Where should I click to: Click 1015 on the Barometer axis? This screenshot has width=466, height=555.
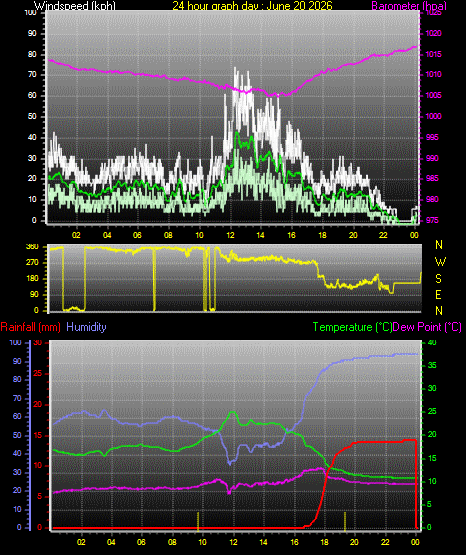click(433, 54)
